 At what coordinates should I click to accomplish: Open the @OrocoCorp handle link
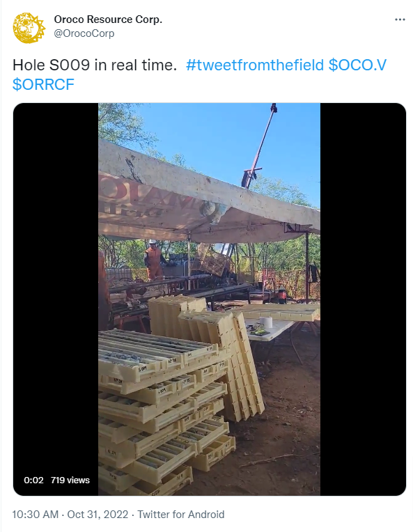click(x=84, y=33)
